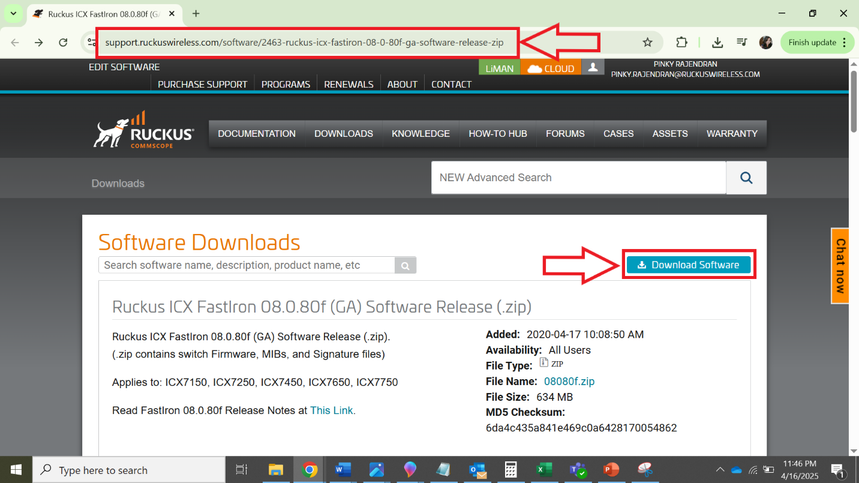Open the DOWNLOADS navigation menu item
Image resolution: width=859 pixels, height=483 pixels.
pyautogui.click(x=343, y=134)
